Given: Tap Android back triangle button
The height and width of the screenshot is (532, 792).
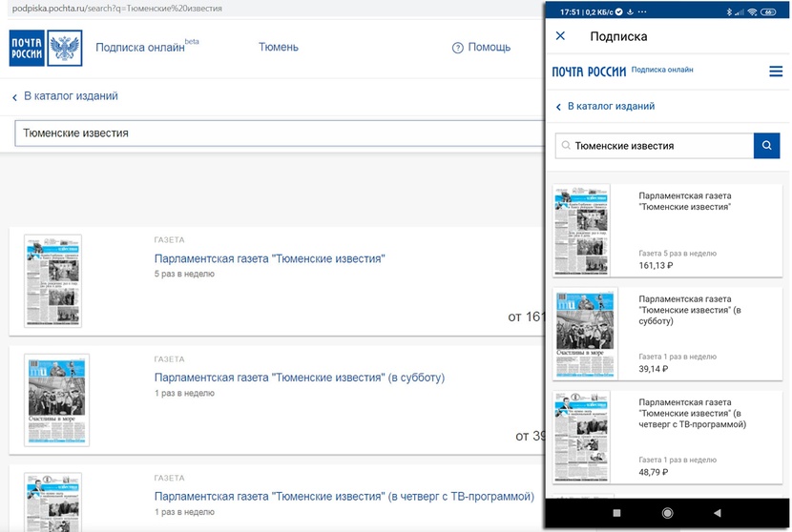Looking at the screenshot, I should click(718, 513).
